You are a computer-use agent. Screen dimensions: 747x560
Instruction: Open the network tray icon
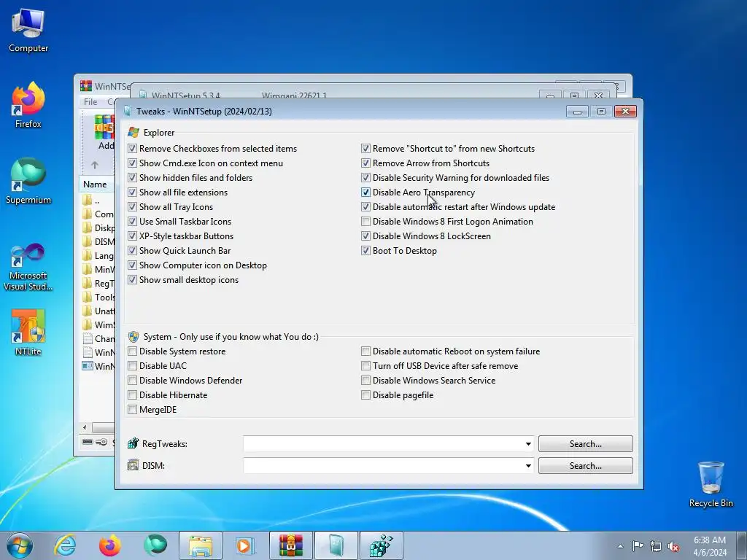point(656,546)
